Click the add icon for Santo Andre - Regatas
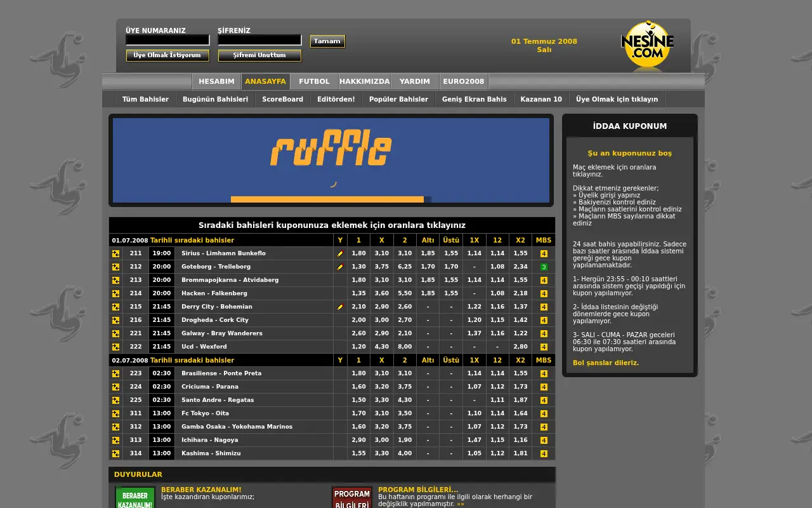This screenshot has width=812, height=508. tap(115, 400)
